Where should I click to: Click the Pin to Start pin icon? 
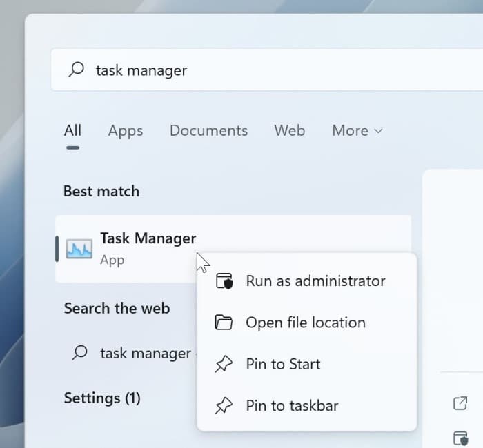224,364
